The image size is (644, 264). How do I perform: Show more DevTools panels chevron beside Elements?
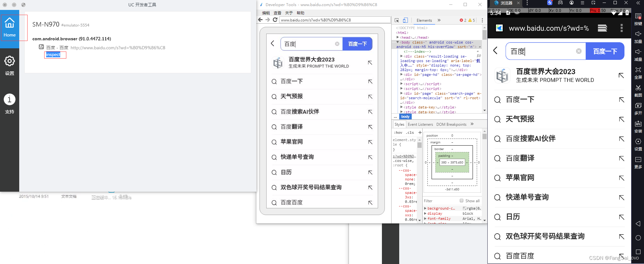(439, 20)
